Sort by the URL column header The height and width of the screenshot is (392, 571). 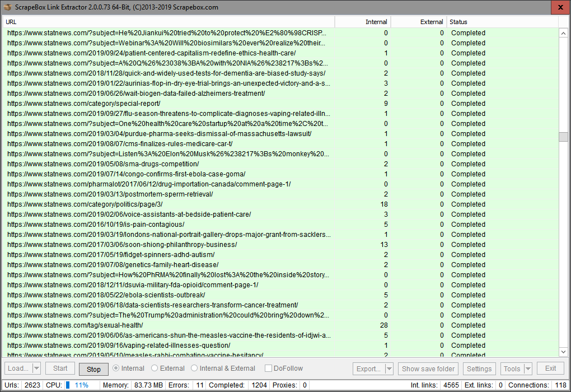pyautogui.click(x=169, y=22)
